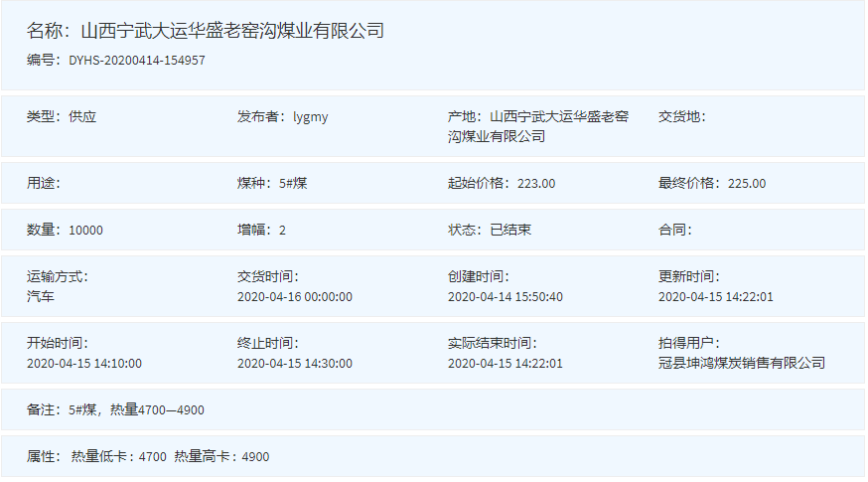Select final price 225.00
This screenshot has height=482, width=868.
(747, 184)
